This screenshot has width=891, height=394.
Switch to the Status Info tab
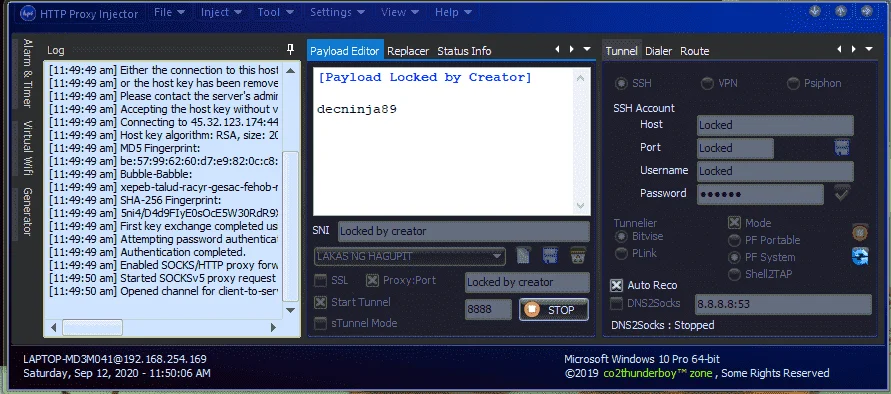click(464, 51)
